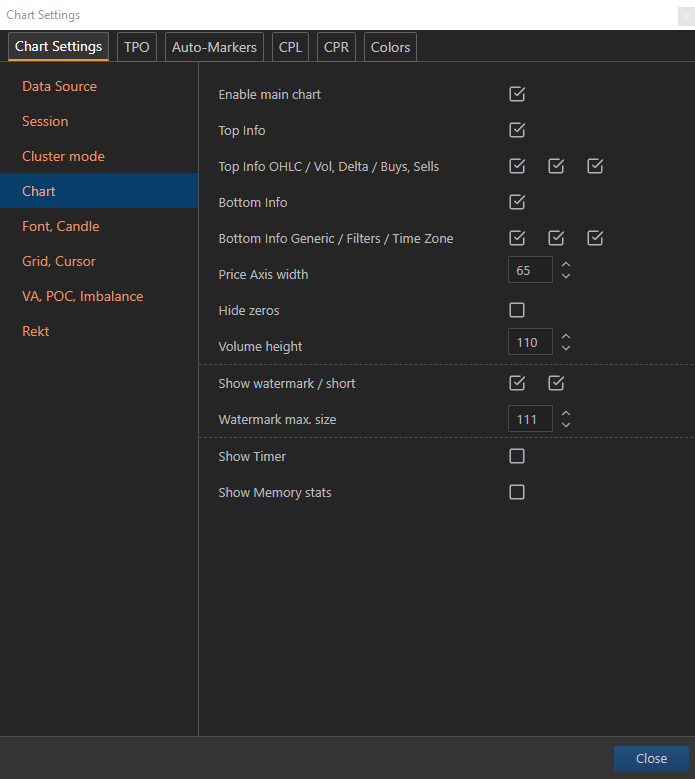Switch to the TPO tab
Viewport: 695px width, 779px height.
(137, 47)
